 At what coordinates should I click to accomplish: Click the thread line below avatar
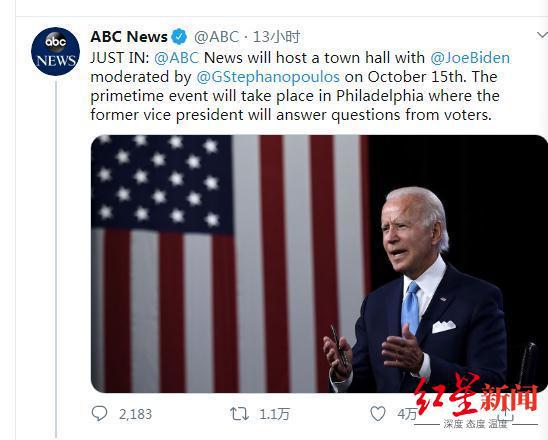click(x=56, y=259)
